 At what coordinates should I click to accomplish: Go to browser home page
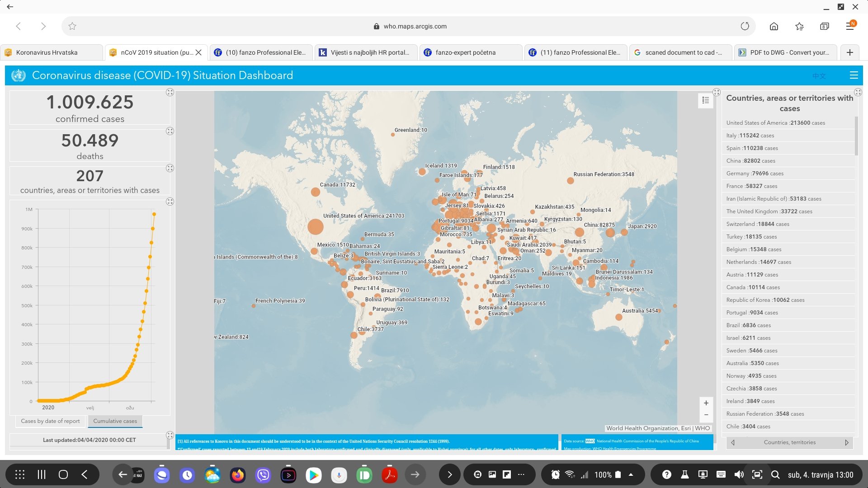coord(774,26)
